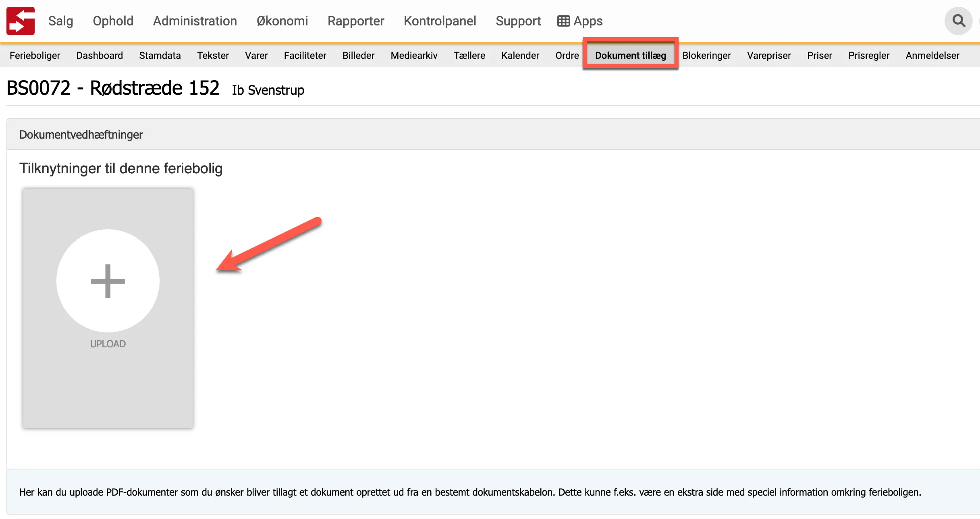Open the Administration menu
The width and height of the screenshot is (980, 519).
tap(195, 21)
